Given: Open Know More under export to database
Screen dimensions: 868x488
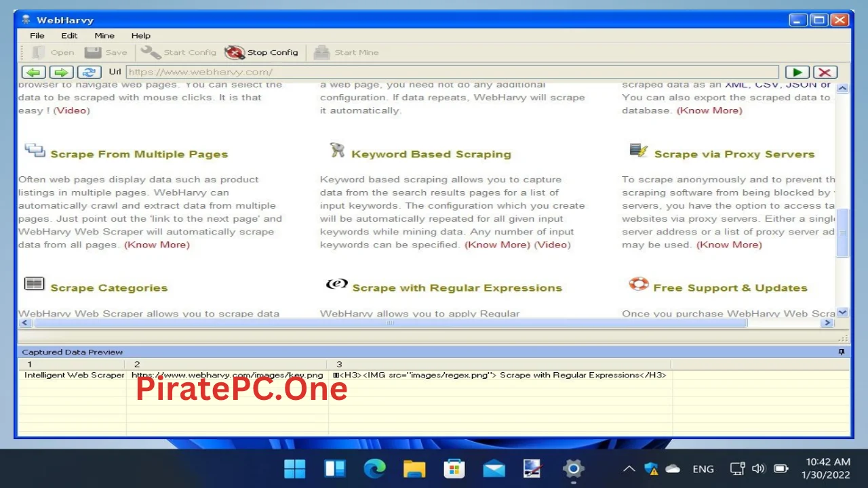Looking at the screenshot, I should click(x=709, y=110).
